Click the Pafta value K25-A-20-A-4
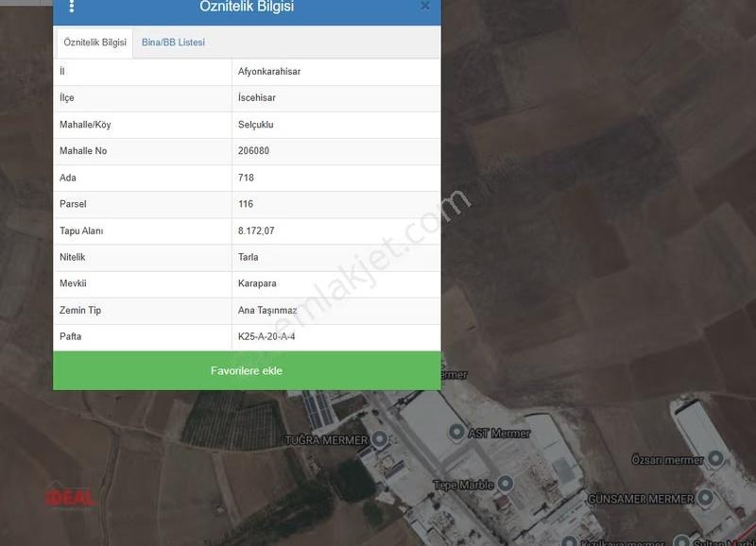 click(266, 337)
